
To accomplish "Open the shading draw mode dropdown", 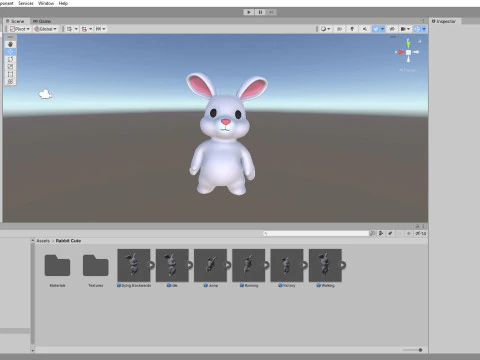I will point(325,29).
